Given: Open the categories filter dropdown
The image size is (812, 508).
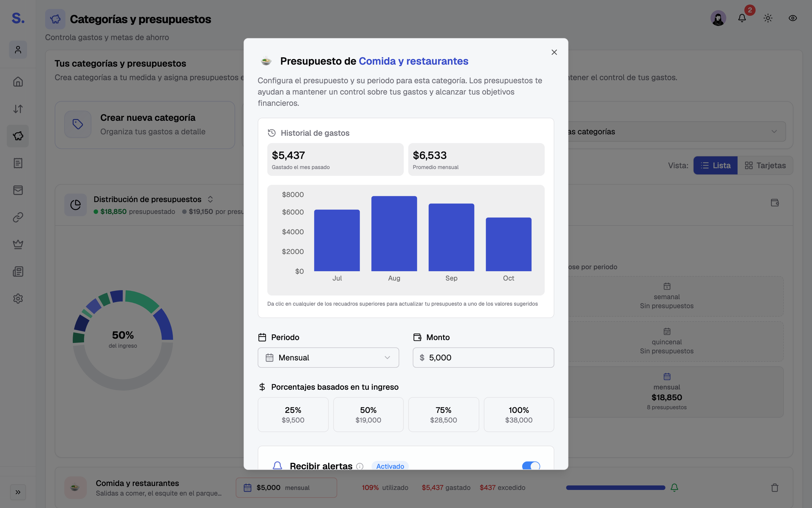Looking at the screenshot, I should [677, 131].
